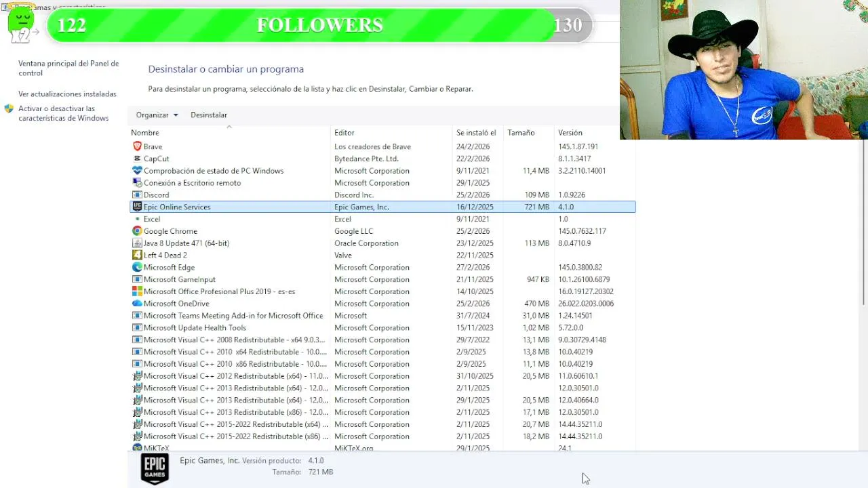Open Ver actualizaciones instaladas link

coord(67,94)
